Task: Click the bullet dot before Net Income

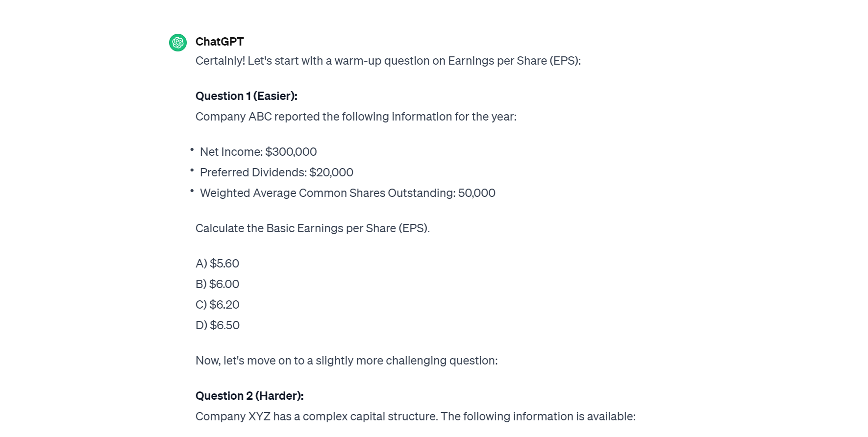Action: pos(192,149)
